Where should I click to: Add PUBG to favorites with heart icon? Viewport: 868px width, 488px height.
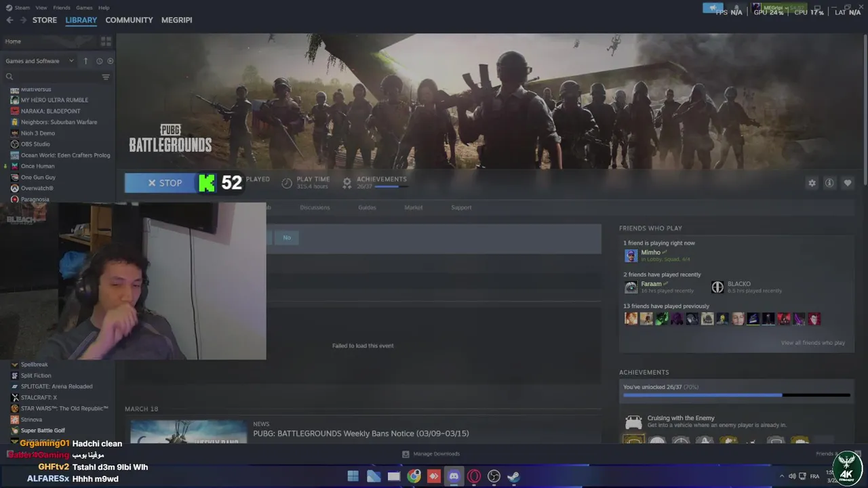click(847, 183)
